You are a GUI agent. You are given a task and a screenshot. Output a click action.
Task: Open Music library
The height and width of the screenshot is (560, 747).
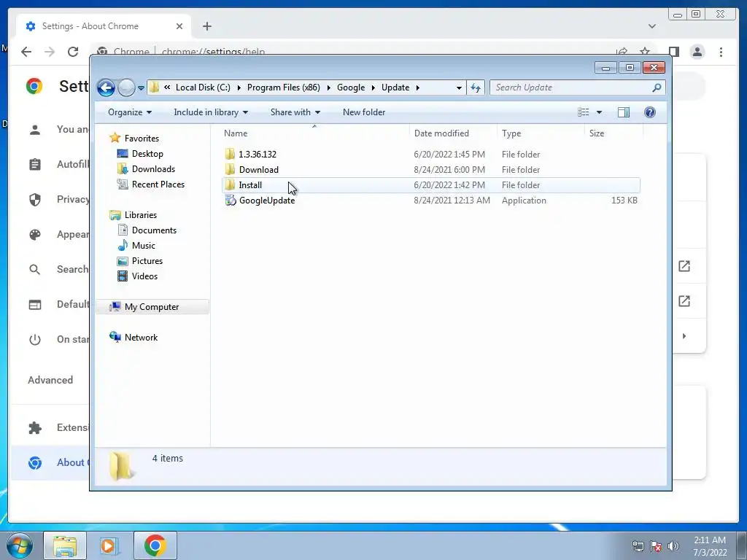pos(144,246)
